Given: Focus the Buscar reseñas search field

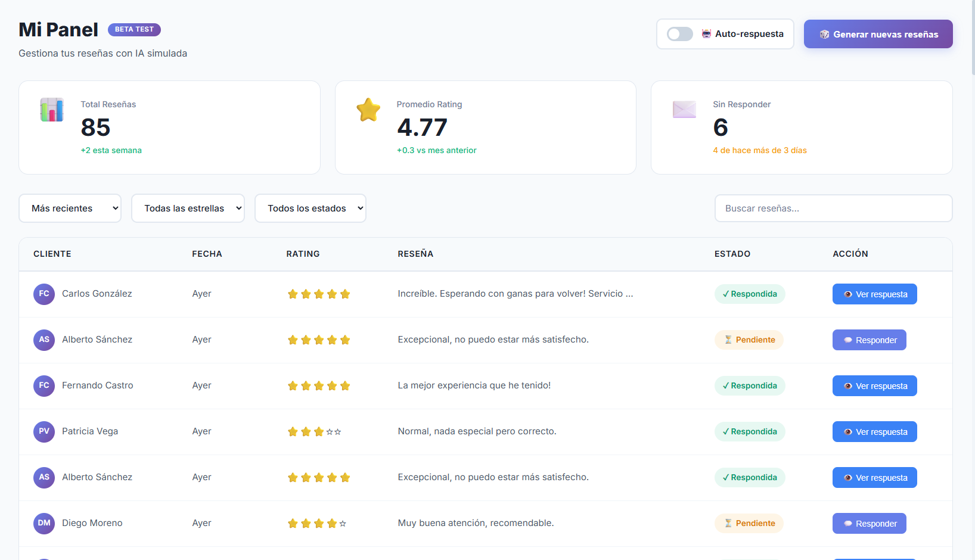Looking at the screenshot, I should pyautogui.click(x=833, y=209).
